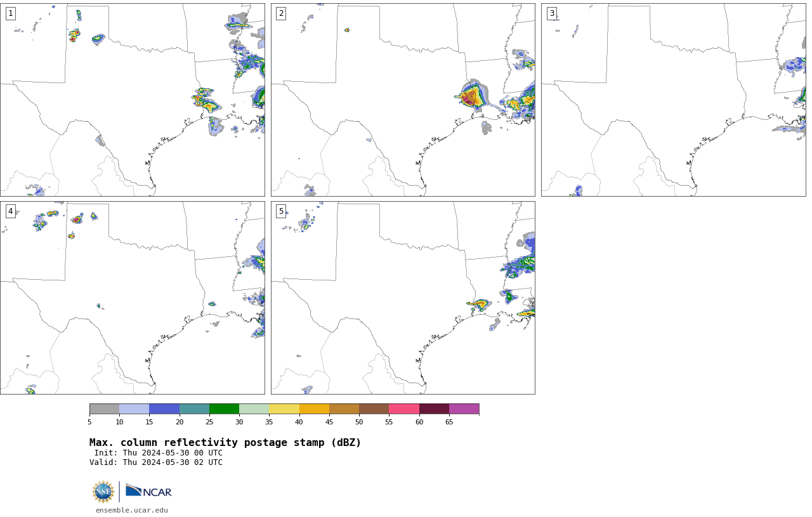Click the number label on panel 1

click(x=10, y=13)
